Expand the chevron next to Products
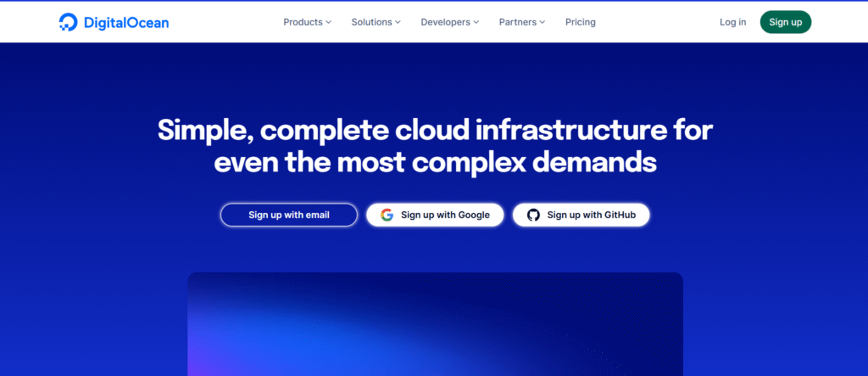The height and width of the screenshot is (376, 868). (329, 22)
